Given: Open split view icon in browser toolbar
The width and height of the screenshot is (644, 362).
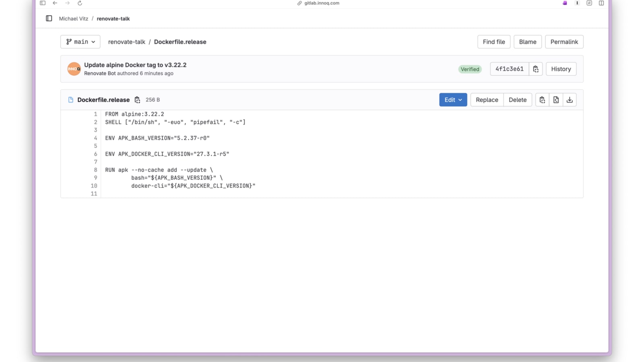Looking at the screenshot, I should tap(601, 3).
